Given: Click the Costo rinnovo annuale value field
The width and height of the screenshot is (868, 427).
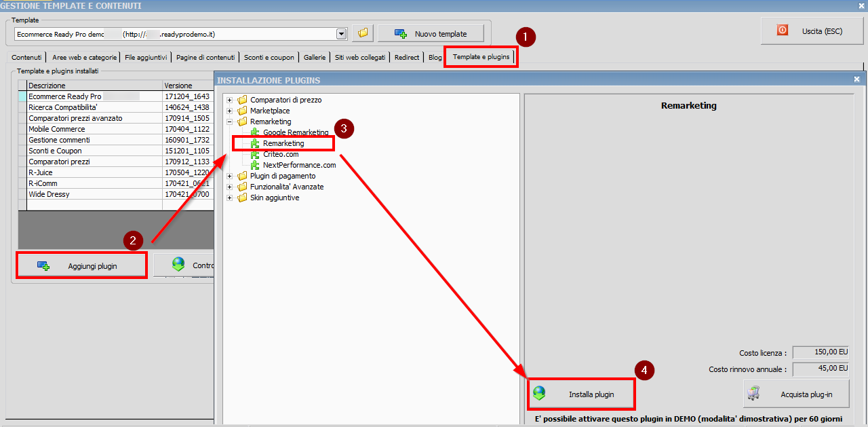Looking at the screenshot, I should click(x=821, y=369).
